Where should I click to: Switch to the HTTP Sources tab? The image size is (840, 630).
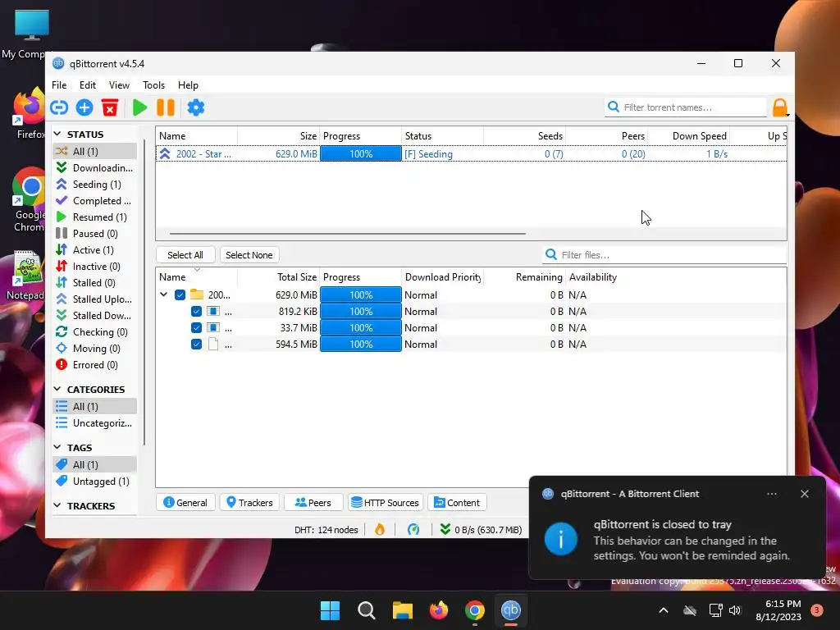[386, 503]
